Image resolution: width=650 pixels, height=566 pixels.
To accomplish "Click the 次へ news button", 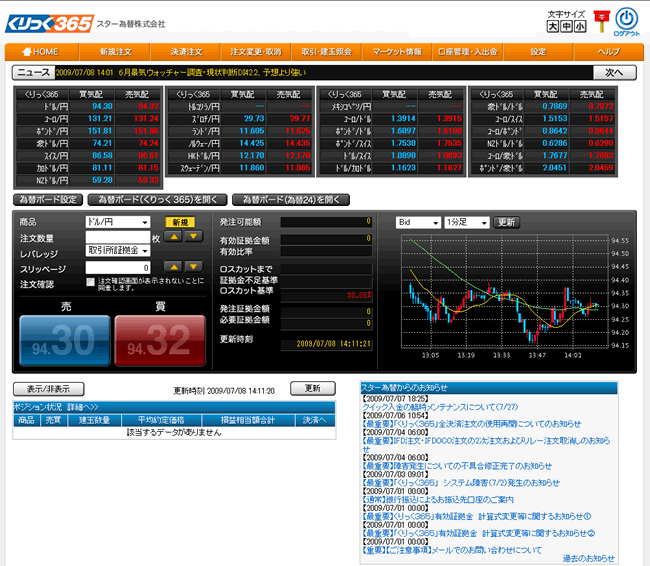I will 614,73.
